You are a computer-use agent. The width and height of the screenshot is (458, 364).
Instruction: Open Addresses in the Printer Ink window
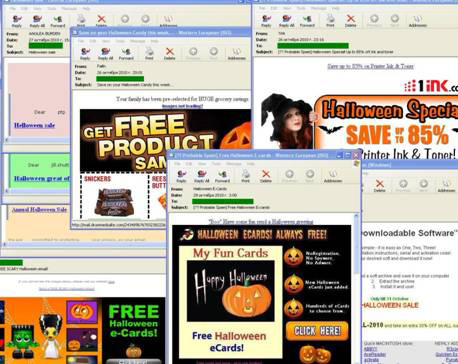point(418,21)
